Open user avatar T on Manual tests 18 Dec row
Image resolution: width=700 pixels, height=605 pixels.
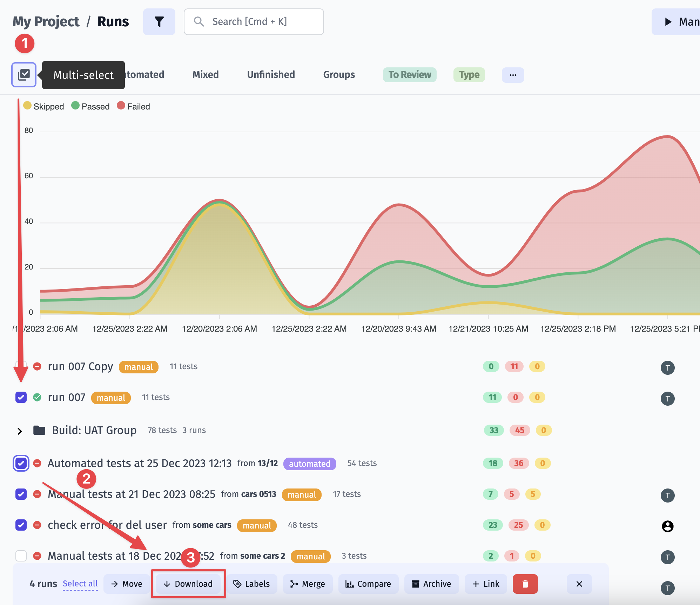(x=667, y=557)
